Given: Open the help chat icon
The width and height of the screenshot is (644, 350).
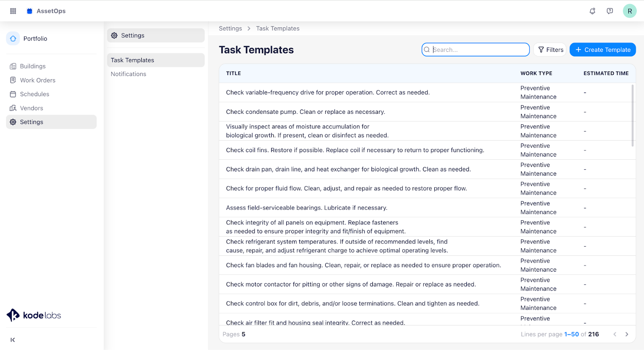Looking at the screenshot, I should point(610,11).
